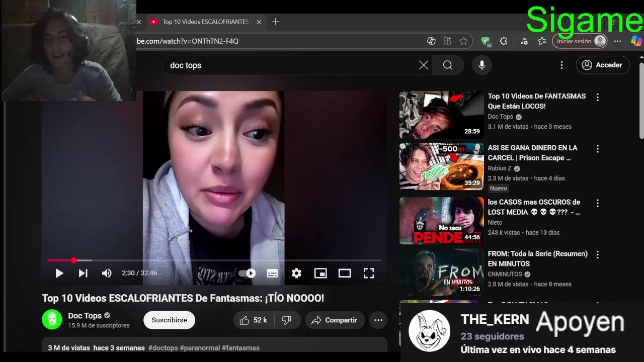Click the Acceder sign-in button
Viewport: 644px width, 362px height.
click(x=602, y=65)
